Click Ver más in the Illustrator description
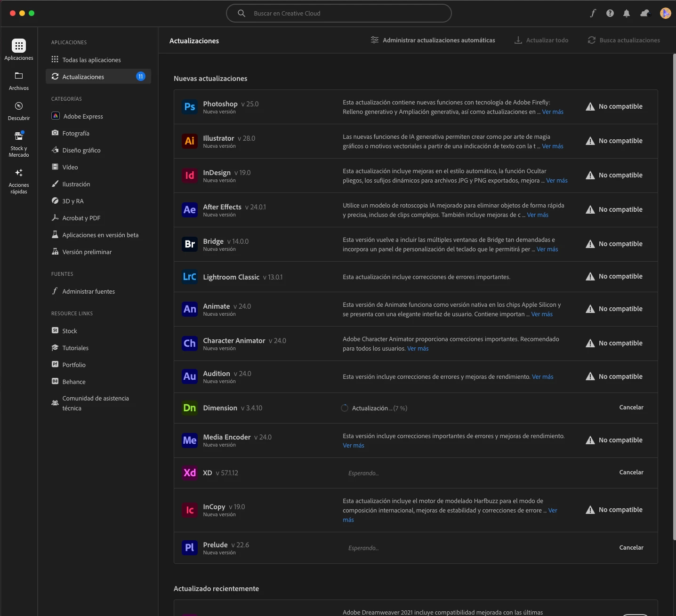Viewport: 676px width, 616px height. tap(553, 146)
